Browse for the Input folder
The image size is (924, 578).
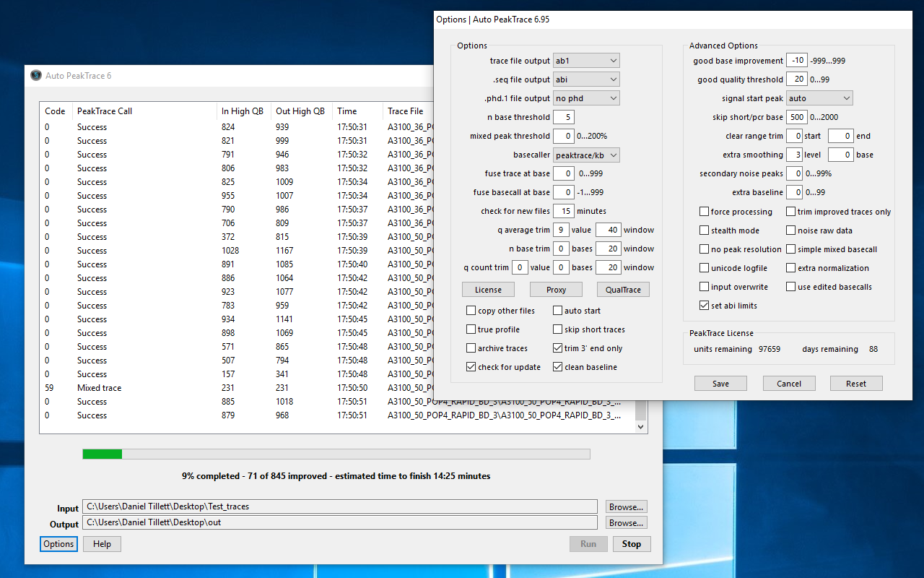(626, 507)
